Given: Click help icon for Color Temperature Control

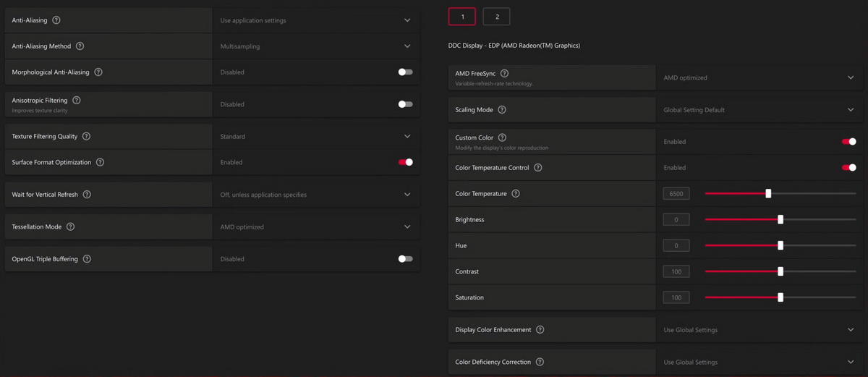Looking at the screenshot, I should click(537, 168).
